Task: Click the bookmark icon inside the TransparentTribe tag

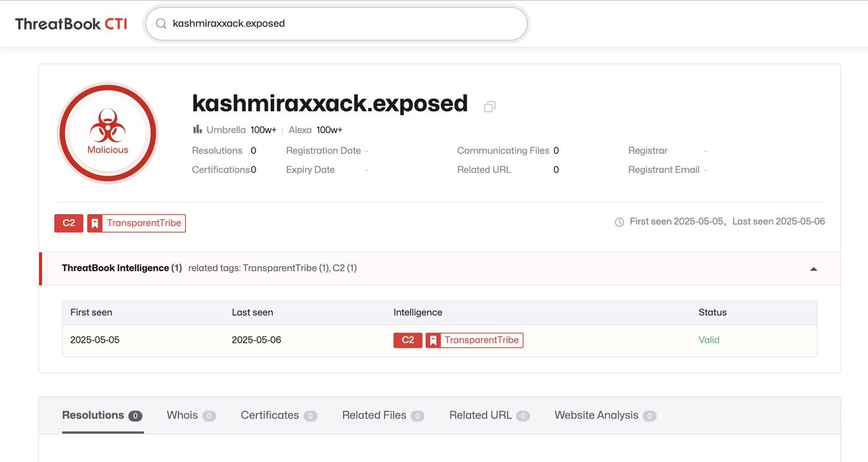Action: 95,223
